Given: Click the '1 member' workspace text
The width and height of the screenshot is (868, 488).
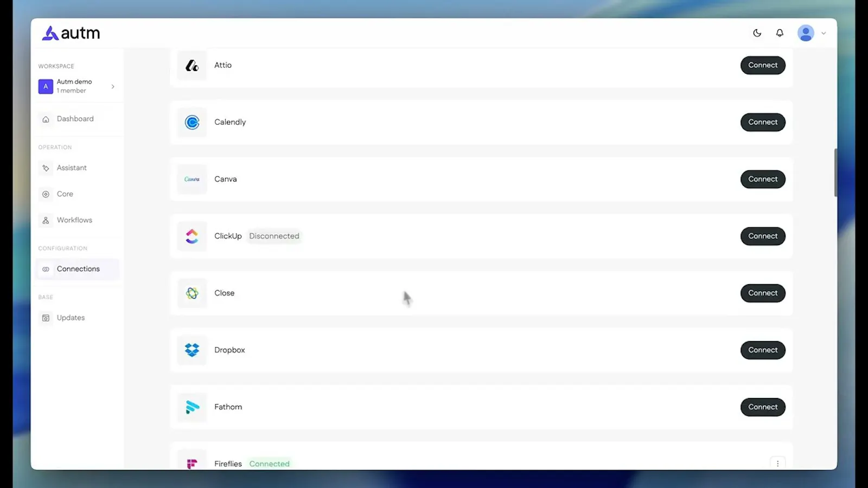Looking at the screenshot, I should coord(72,91).
